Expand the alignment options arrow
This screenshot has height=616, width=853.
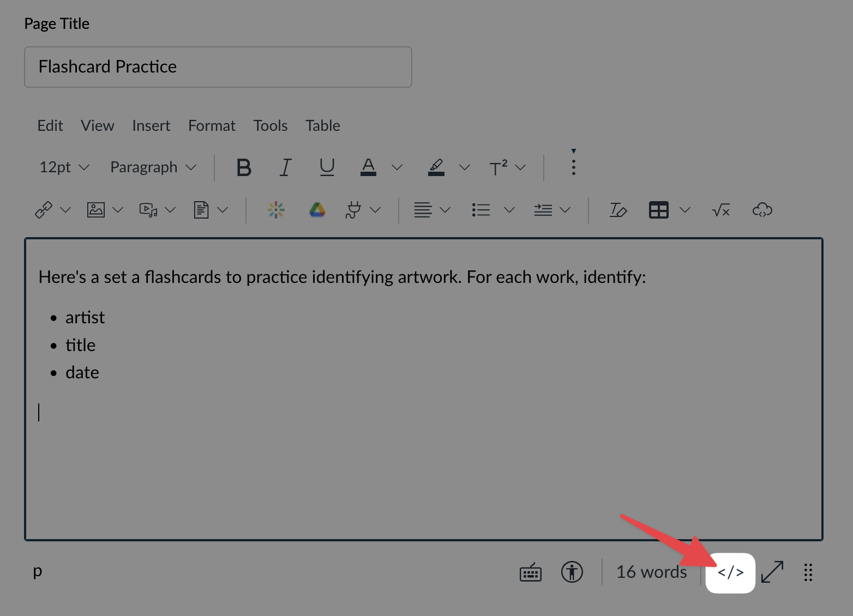[445, 210]
